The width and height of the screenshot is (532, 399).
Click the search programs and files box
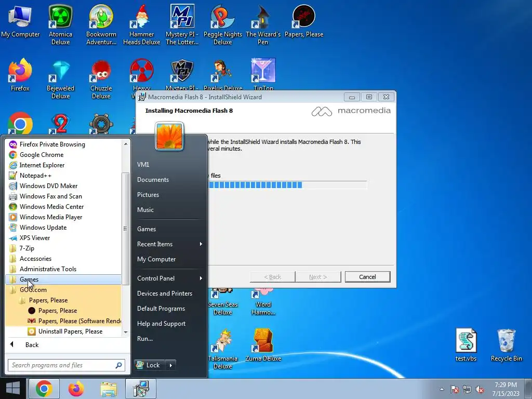click(x=66, y=365)
